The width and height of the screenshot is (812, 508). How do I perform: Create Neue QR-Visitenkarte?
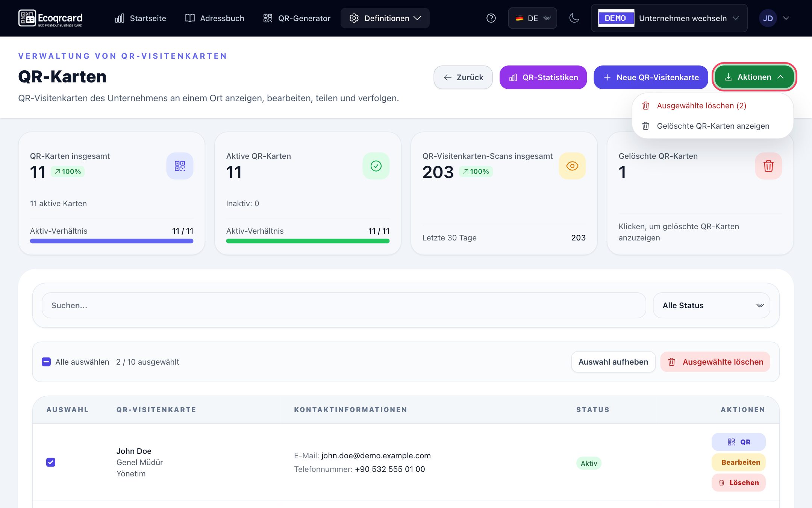point(651,78)
